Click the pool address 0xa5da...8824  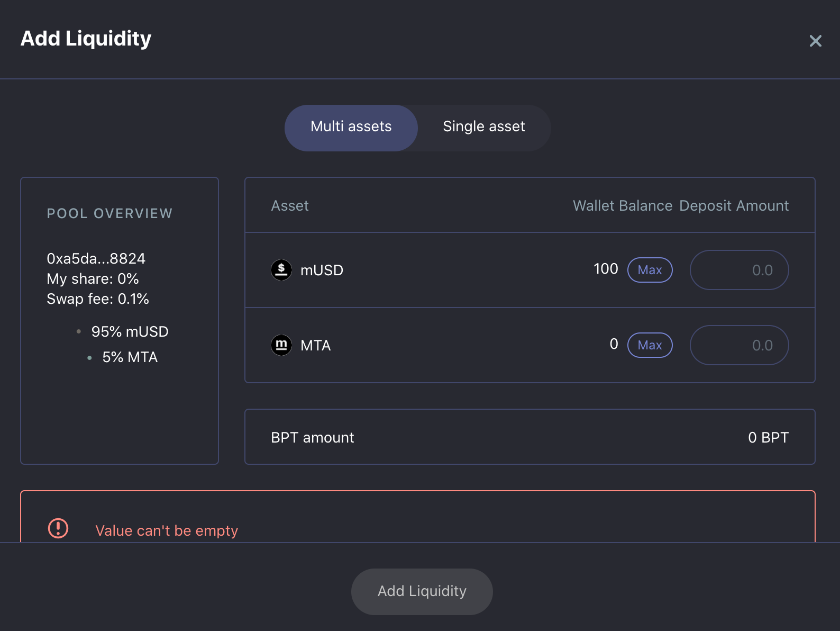coord(96,258)
